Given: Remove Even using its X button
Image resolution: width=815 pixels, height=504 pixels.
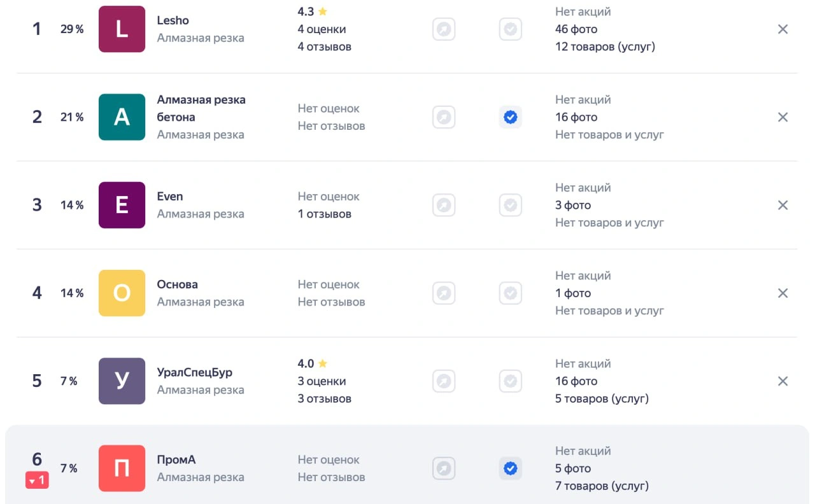Looking at the screenshot, I should [783, 205].
